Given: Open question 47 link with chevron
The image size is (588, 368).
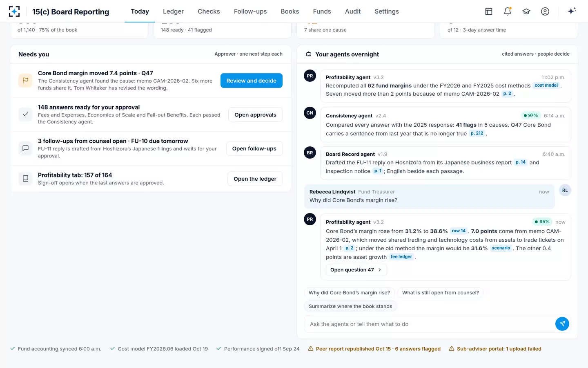Looking at the screenshot, I should (356, 270).
